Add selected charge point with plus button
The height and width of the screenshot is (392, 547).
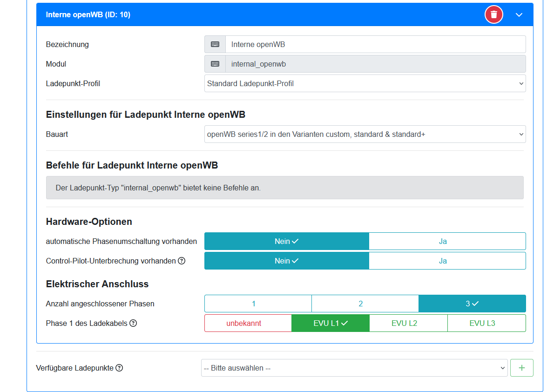521,368
